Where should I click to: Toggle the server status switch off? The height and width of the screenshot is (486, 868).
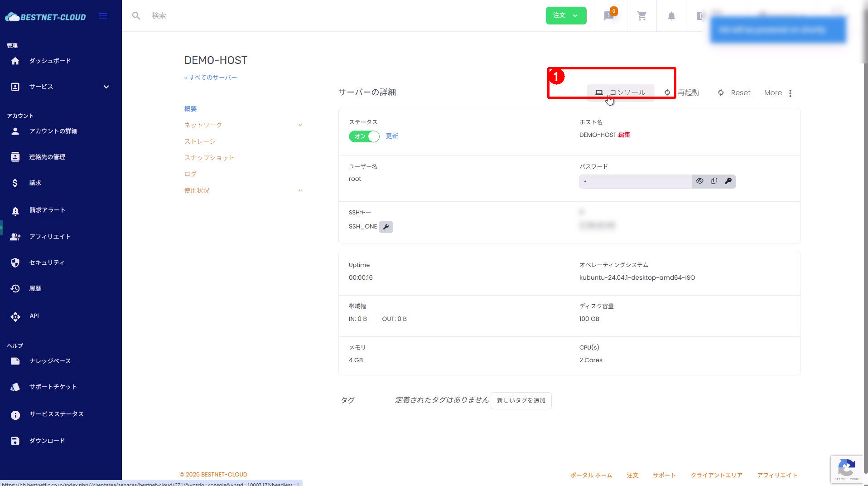[x=364, y=136]
